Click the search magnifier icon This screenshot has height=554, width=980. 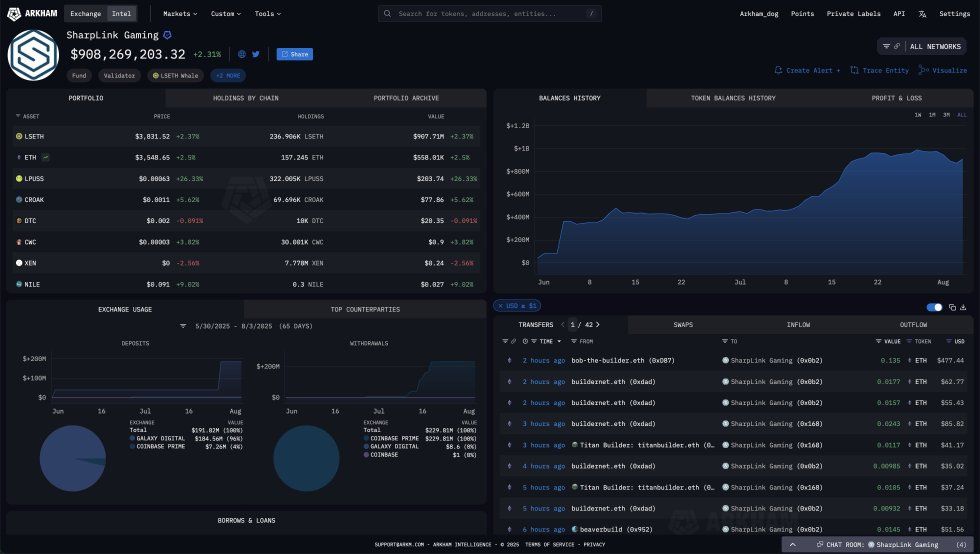388,13
